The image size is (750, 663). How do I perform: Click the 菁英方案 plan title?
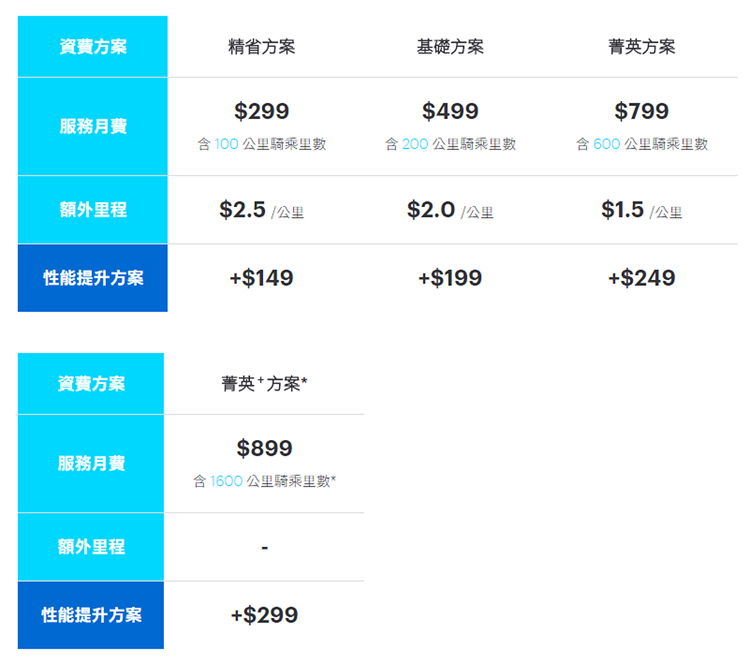[641, 47]
